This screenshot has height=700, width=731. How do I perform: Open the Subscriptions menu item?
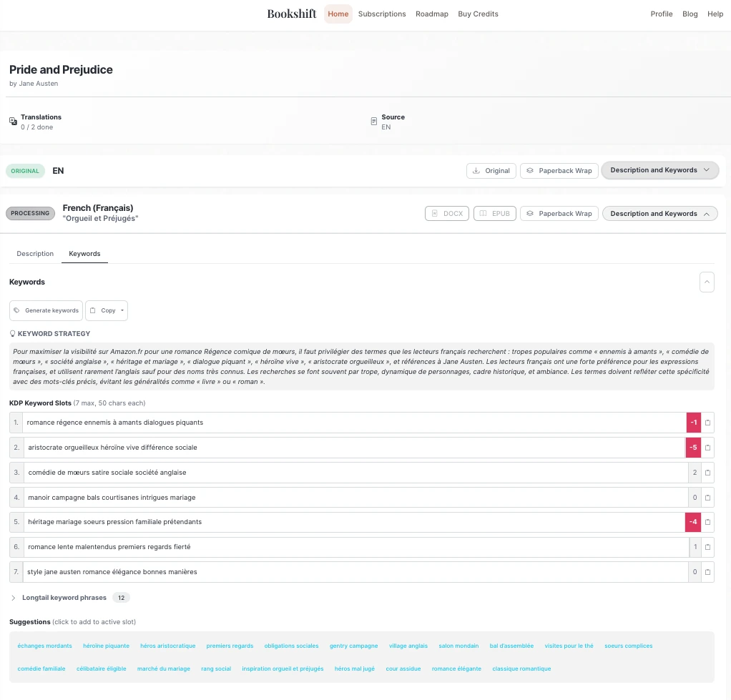pyautogui.click(x=382, y=14)
